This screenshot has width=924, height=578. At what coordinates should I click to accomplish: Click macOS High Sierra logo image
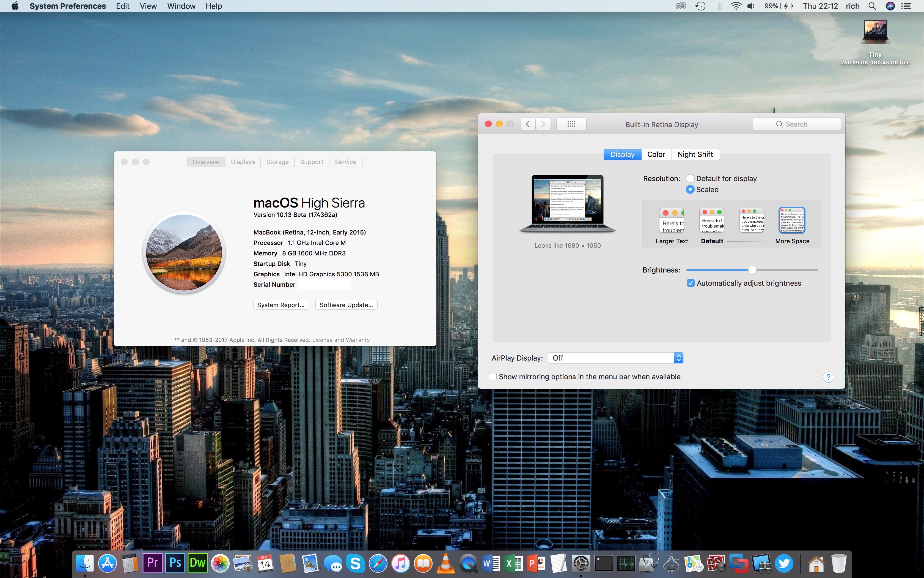pos(184,252)
